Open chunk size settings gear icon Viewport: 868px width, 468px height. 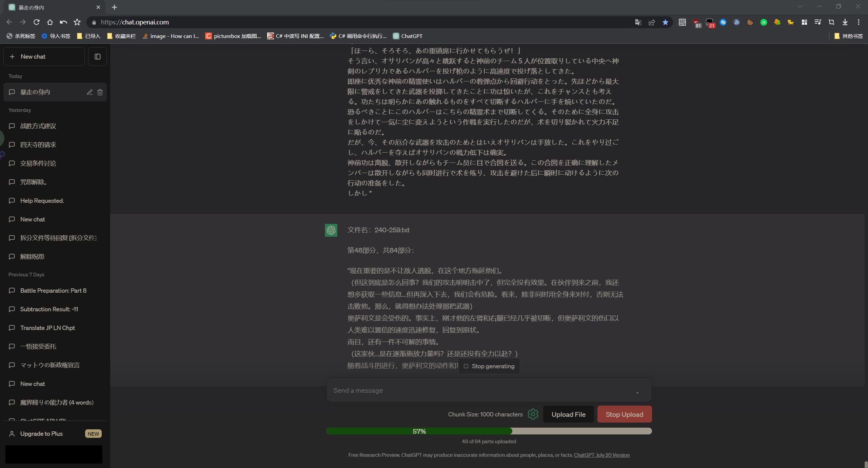[x=533, y=414]
